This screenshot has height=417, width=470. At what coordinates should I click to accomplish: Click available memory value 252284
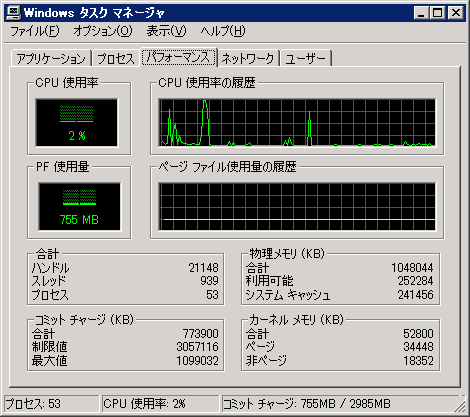(x=415, y=281)
